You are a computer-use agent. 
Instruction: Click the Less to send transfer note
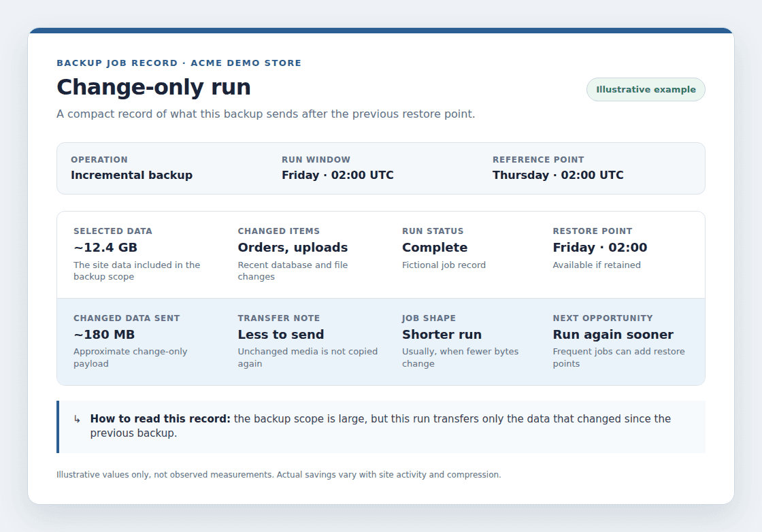281,334
